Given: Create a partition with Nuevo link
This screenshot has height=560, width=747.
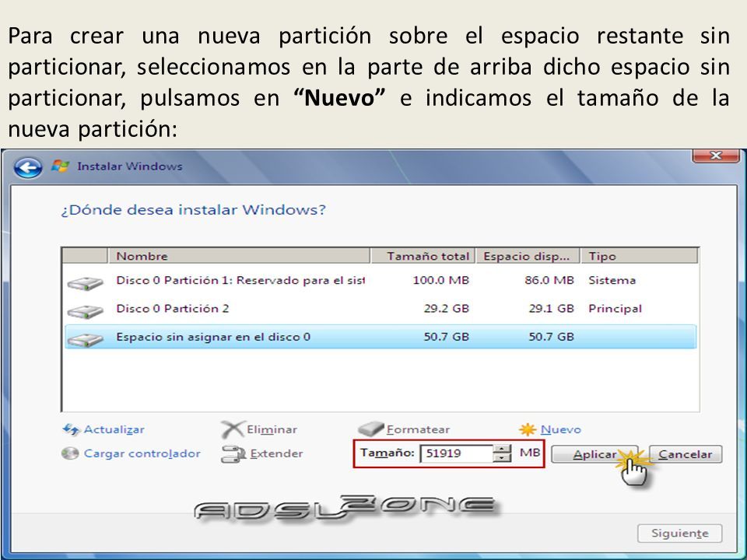Looking at the screenshot, I should click(561, 429).
